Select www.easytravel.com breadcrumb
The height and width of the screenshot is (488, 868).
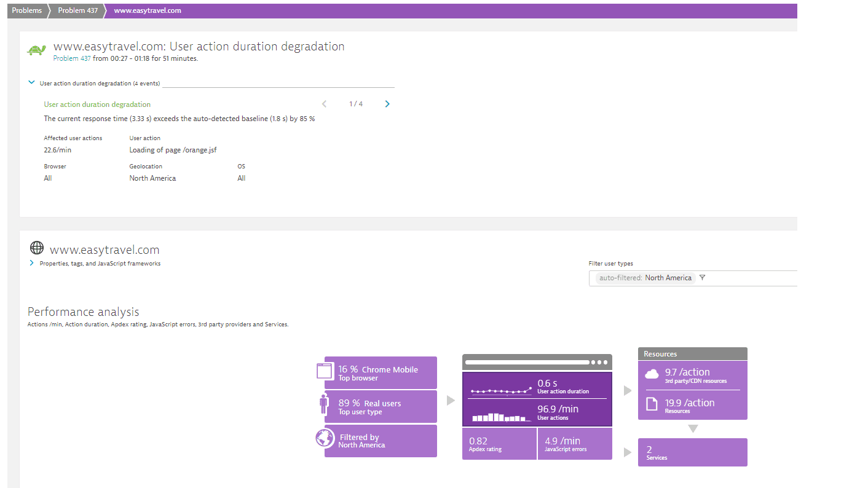148,10
